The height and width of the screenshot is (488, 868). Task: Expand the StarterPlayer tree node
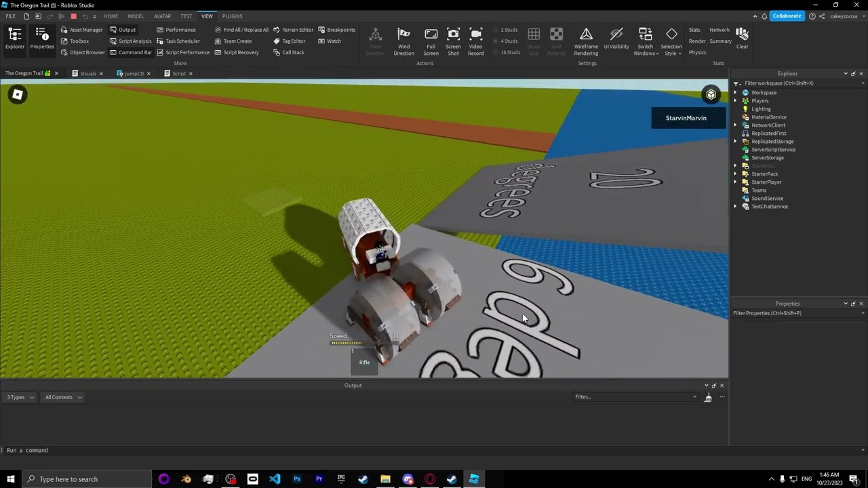pyautogui.click(x=736, y=182)
